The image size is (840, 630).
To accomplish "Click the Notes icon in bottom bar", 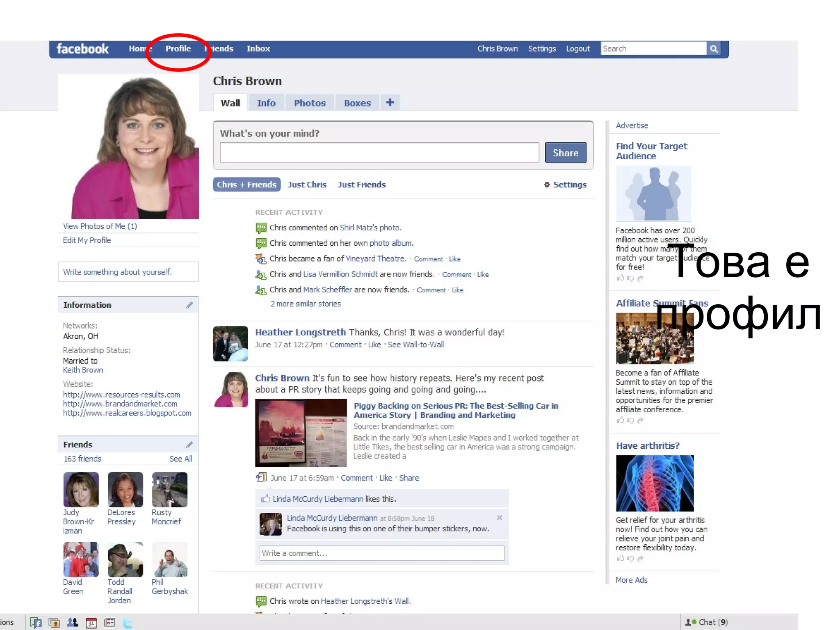I will point(110,623).
